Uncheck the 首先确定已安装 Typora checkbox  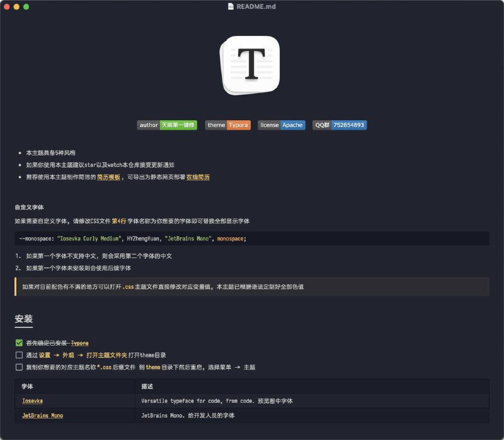pos(19,343)
